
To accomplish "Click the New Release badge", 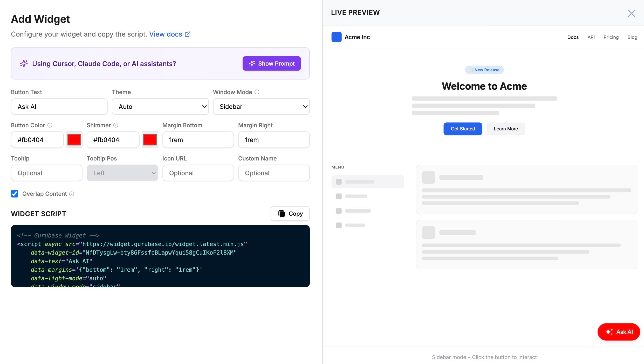I will 484,70.
